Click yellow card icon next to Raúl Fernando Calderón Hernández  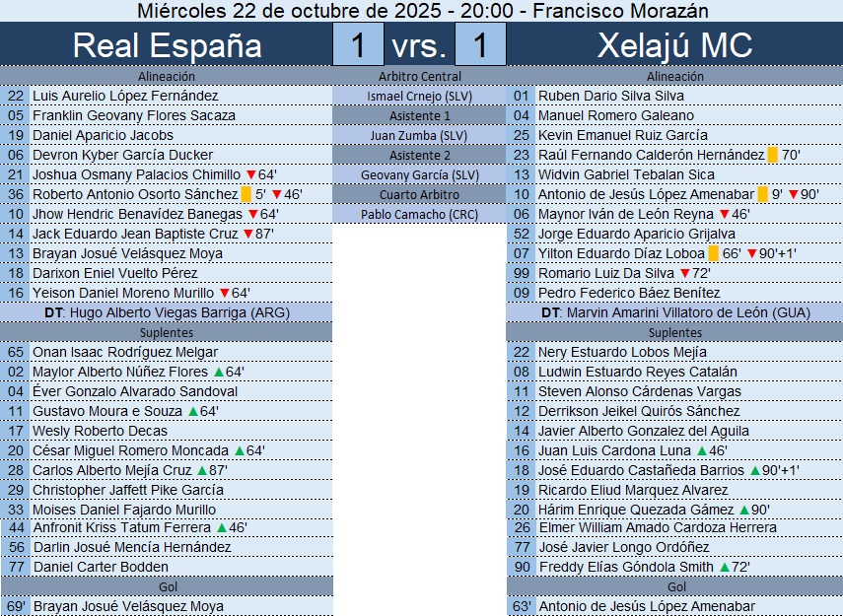pos(773,155)
